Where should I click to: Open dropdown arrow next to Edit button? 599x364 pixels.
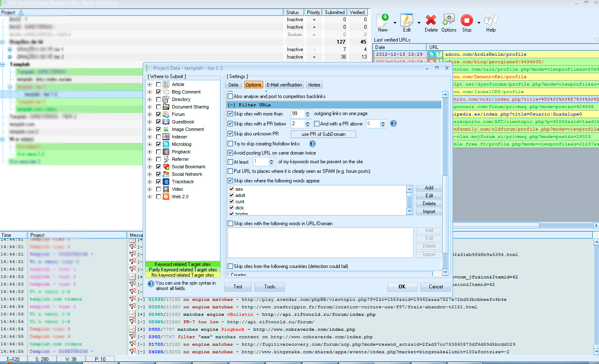(x=419, y=23)
